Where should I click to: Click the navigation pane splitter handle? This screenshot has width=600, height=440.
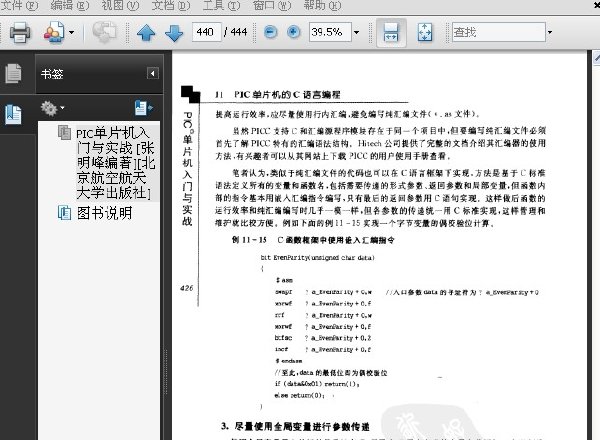[x=166, y=373]
